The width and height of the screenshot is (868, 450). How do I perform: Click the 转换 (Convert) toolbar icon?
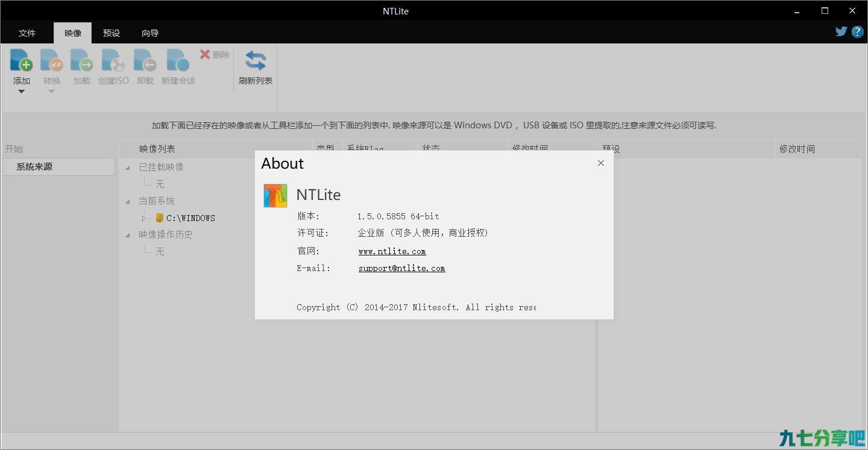pos(52,60)
